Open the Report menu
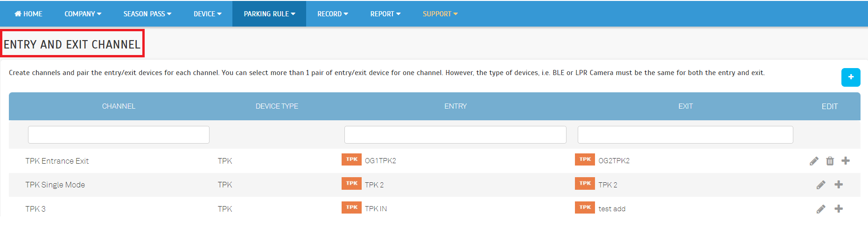 pyautogui.click(x=385, y=14)
